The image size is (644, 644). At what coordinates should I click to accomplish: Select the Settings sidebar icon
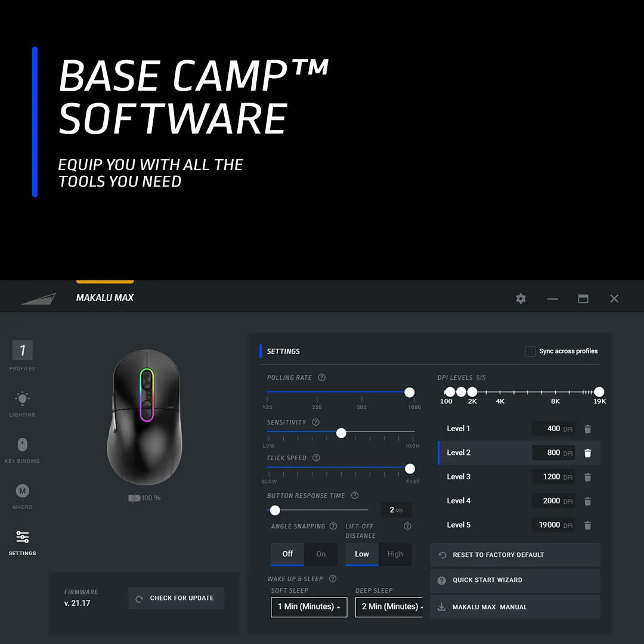[22, 537]
